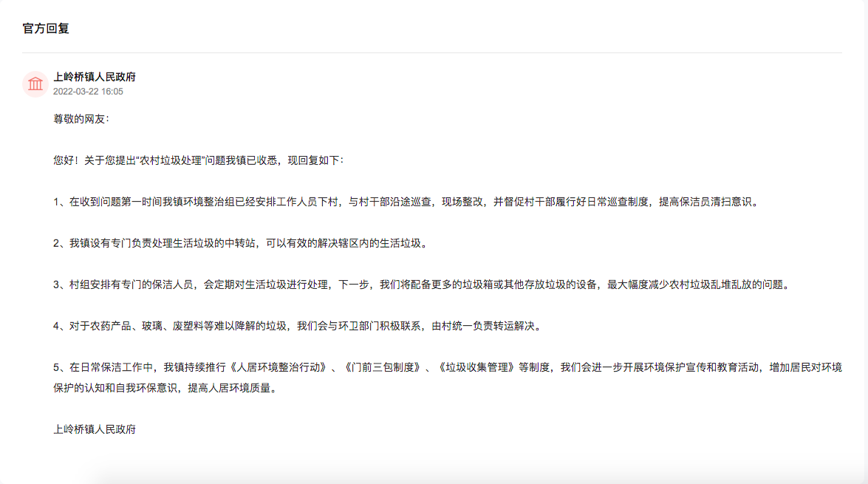The height and width of the screenshot is (484, 868).
Task: Open the 上岭桥镇人民政府 profile name
Action: [95, 77]
